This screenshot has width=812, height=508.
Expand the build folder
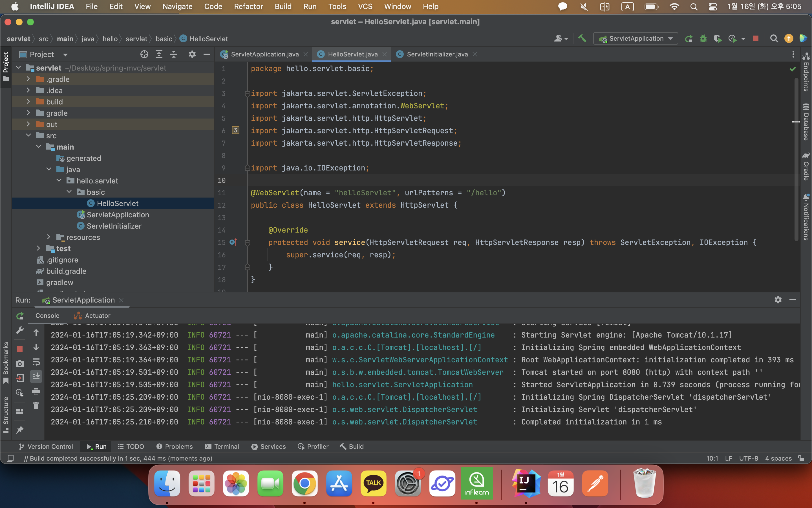[28, 102]
